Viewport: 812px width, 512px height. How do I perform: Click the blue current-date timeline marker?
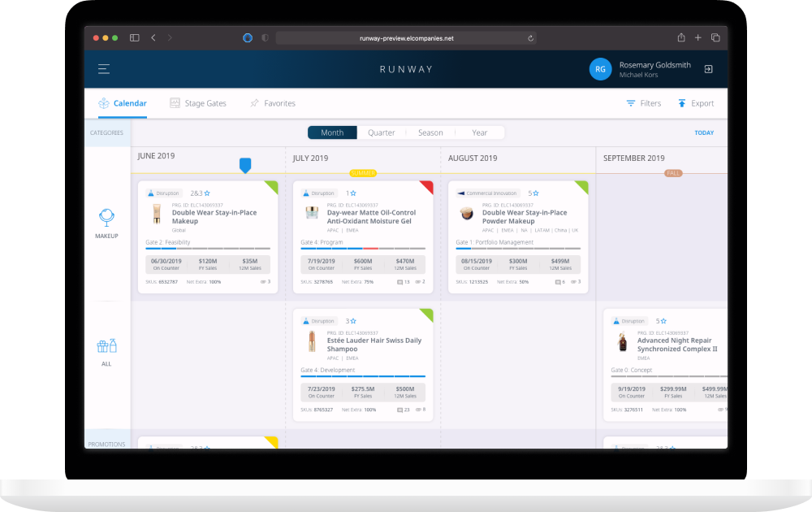point(245,165)
